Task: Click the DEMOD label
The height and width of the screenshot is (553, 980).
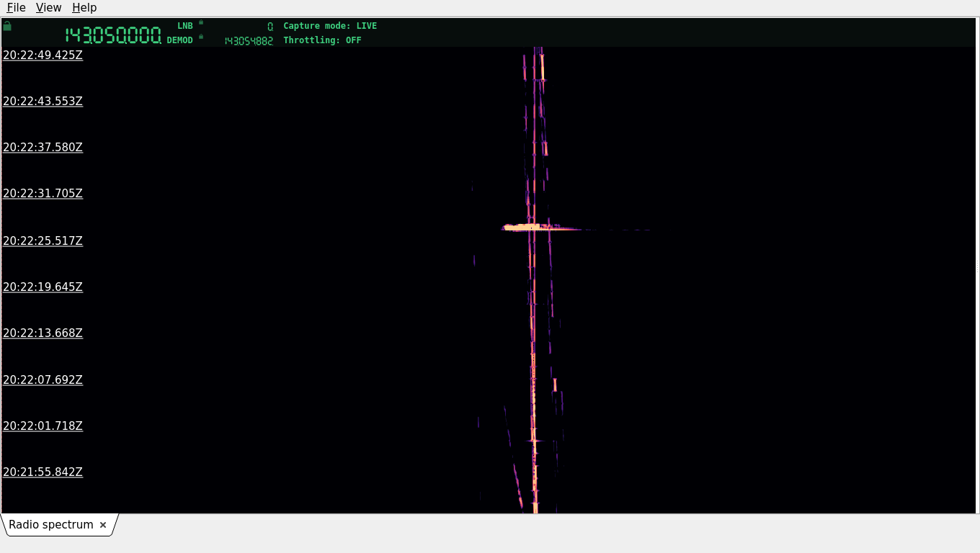Action: click(179, 40)
